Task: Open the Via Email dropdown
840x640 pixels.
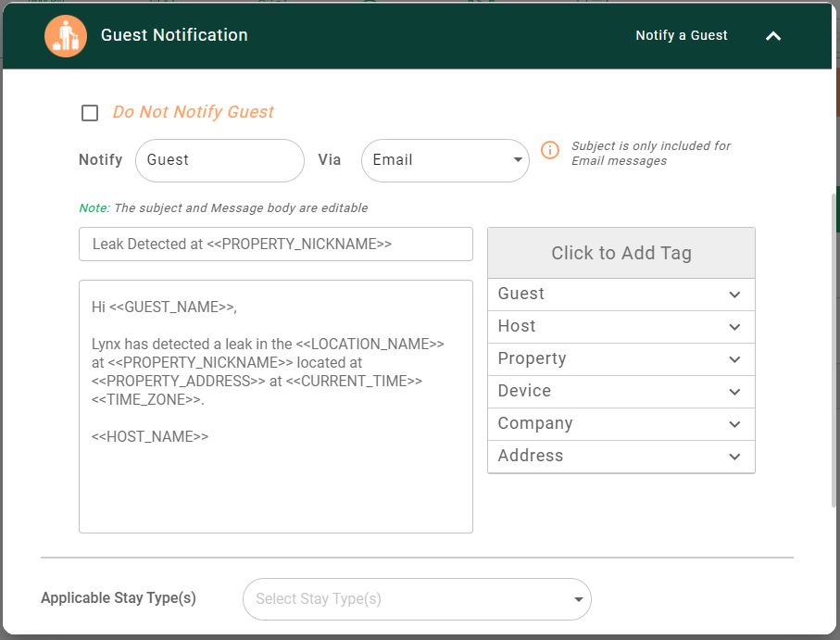Action: coord(445,160)
